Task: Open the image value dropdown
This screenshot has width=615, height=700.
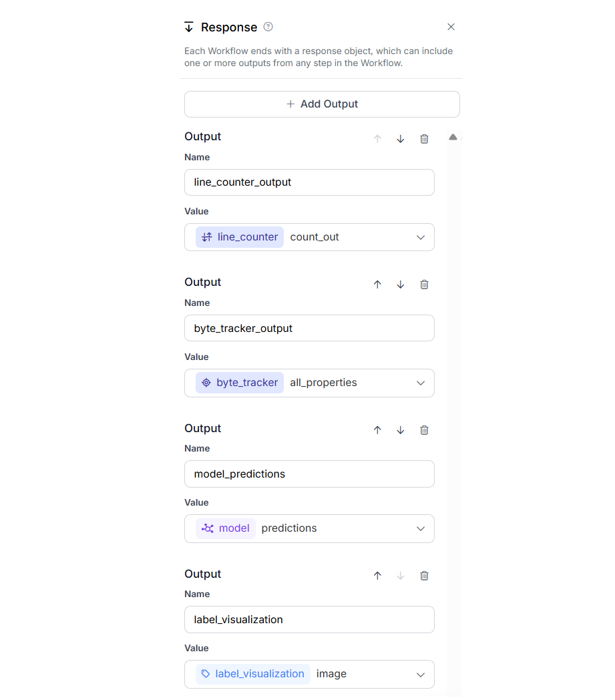Action: [421, 673]
